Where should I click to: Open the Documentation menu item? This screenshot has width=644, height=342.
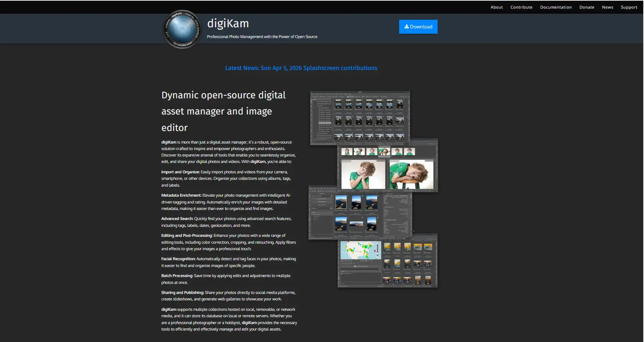[556, 7]
